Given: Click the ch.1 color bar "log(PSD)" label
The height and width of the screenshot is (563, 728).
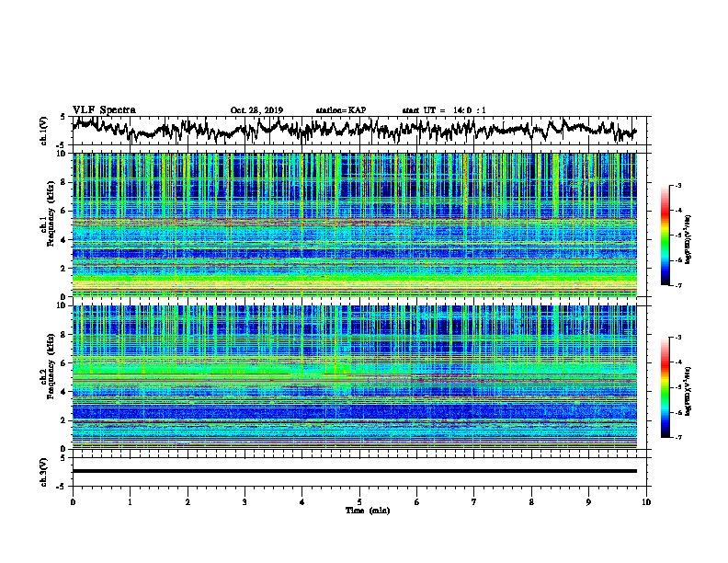Looking at the screenshot, I should [x=688, y=239].
